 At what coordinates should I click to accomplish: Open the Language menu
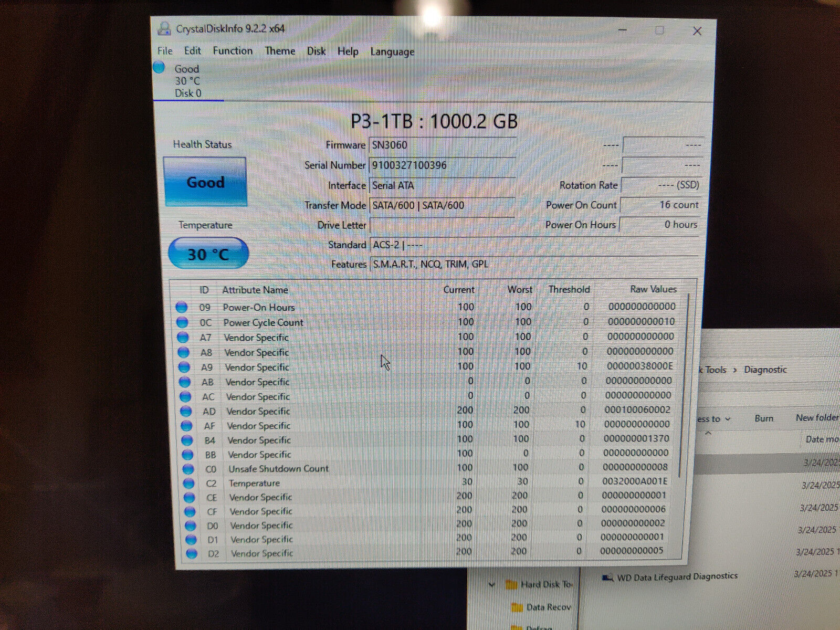(x=392, y=51)
